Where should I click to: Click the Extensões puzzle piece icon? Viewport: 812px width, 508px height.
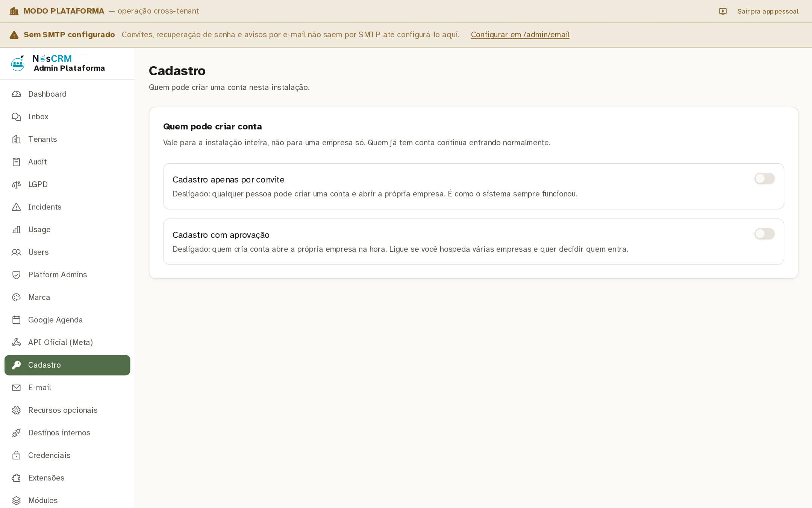point(16,478)
